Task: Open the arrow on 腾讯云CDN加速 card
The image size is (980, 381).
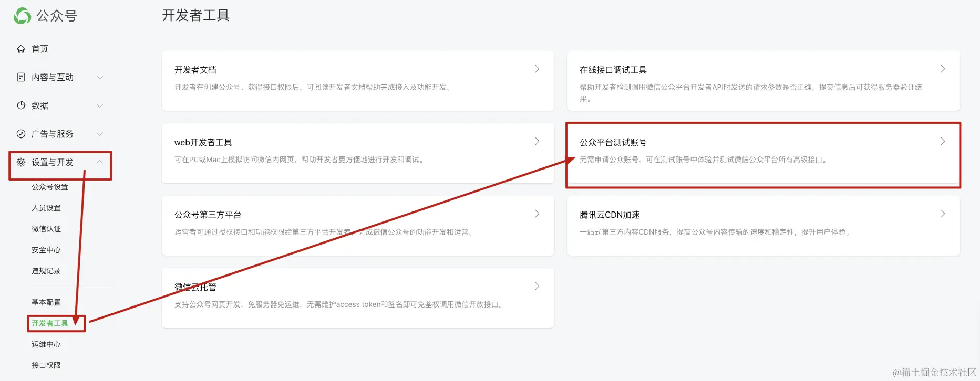Action: [943, 214]
